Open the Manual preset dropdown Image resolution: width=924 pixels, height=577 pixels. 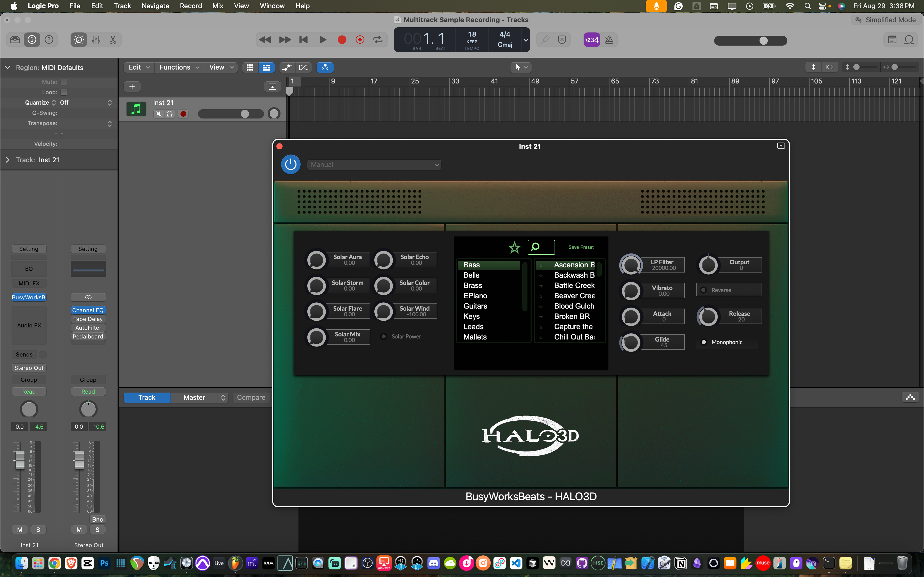point(374,165)
